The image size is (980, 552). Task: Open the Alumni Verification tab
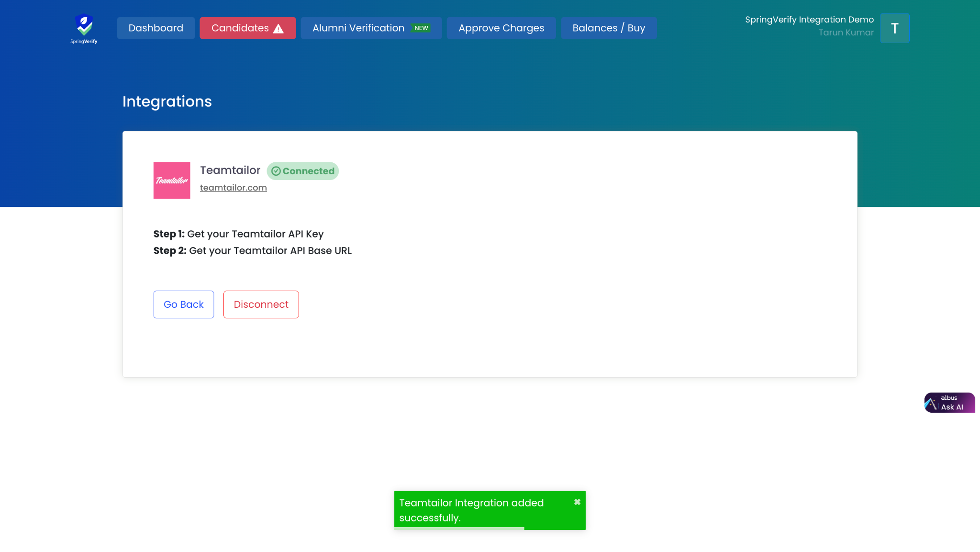tap(371, 28)
